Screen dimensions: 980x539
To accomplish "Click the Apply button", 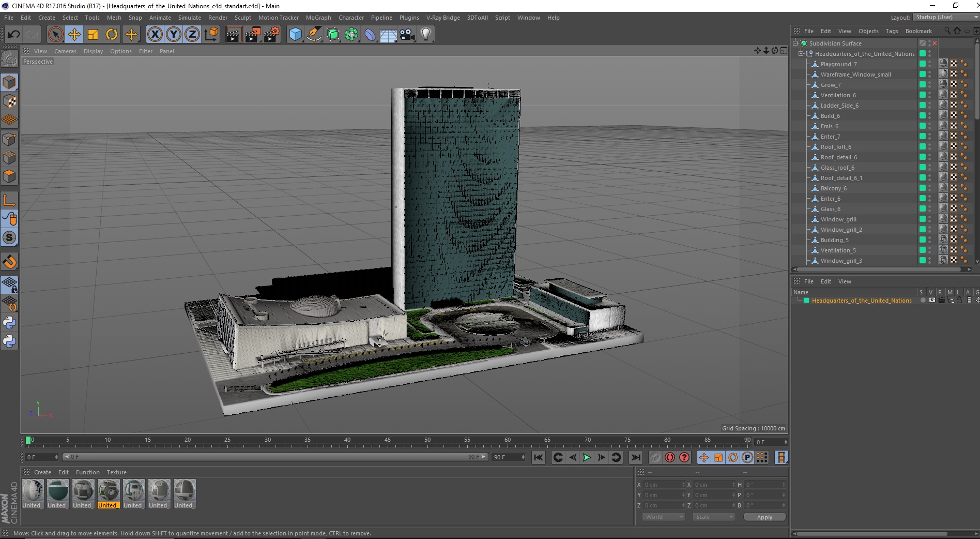I will [x=764, y=517].
